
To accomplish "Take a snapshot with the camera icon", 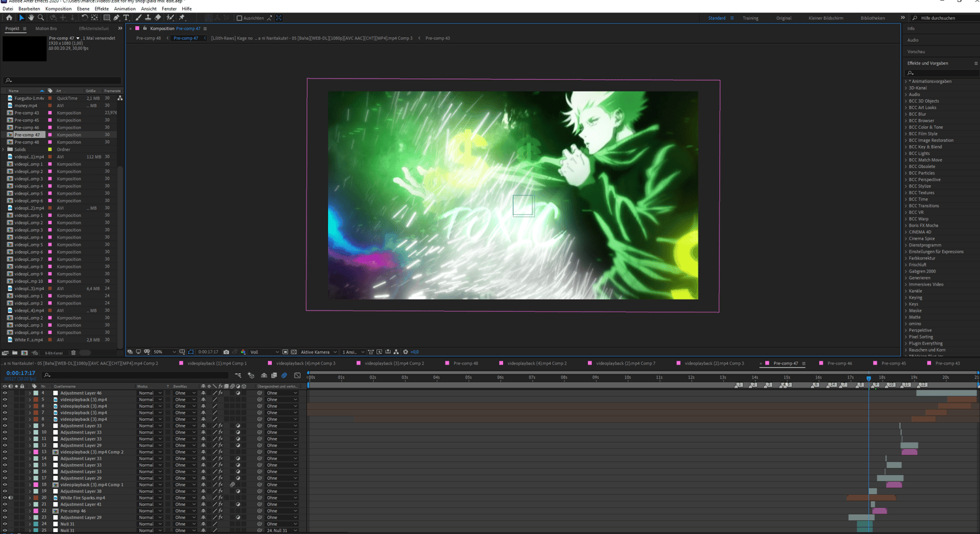I will point(226,352).
